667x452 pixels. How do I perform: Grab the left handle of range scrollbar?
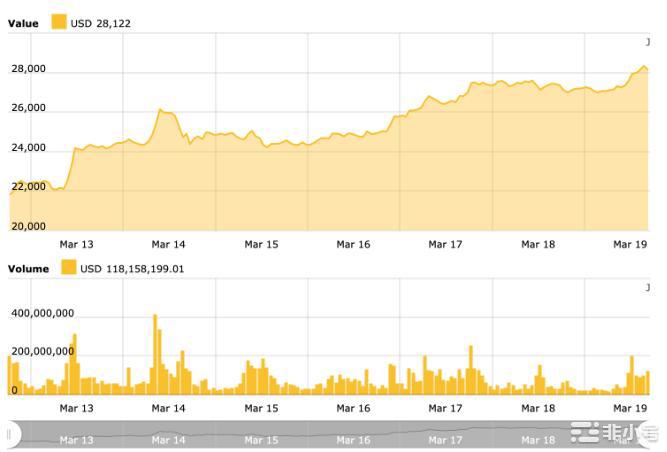click(9, 434)
